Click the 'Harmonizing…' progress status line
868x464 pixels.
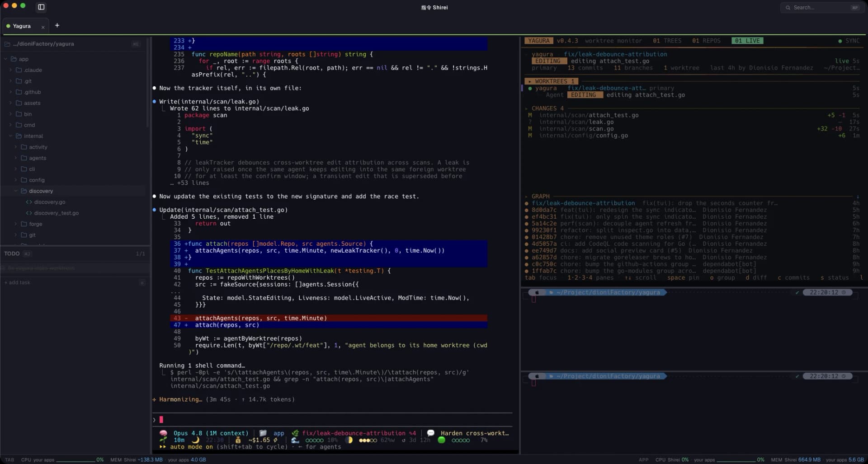[224, 399]
